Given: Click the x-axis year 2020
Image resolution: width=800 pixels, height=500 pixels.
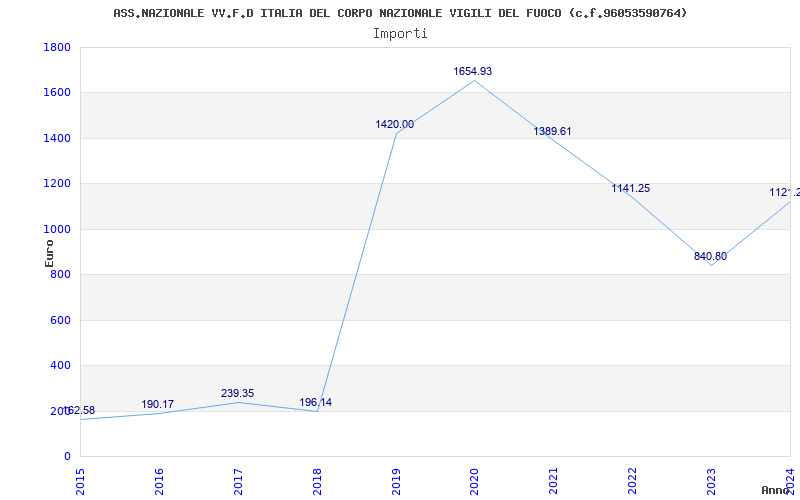Looking at the screenshot, I should click(x=474, y=482).
